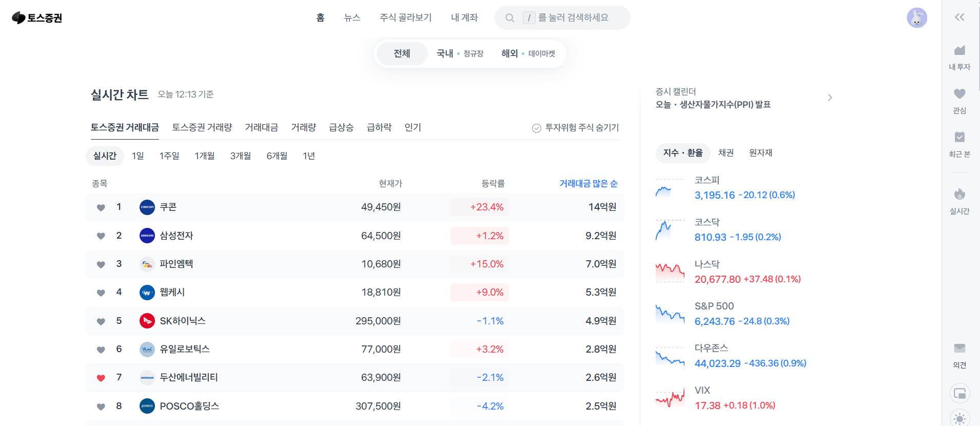Select 1일 time range
Viewport: 980px width, 426px height.
(x=138, y=156)
